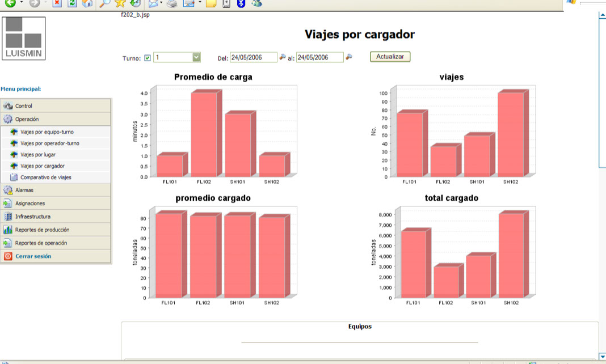The height and width of the screenshot is (364, 606).
Task: Open date picker beside the Del field
Action: click(x=283, y=57)
